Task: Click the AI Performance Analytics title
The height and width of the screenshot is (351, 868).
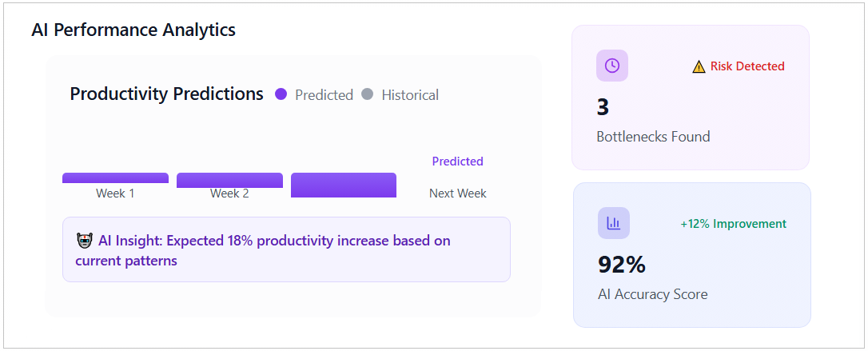Action: tap(133, 30)
